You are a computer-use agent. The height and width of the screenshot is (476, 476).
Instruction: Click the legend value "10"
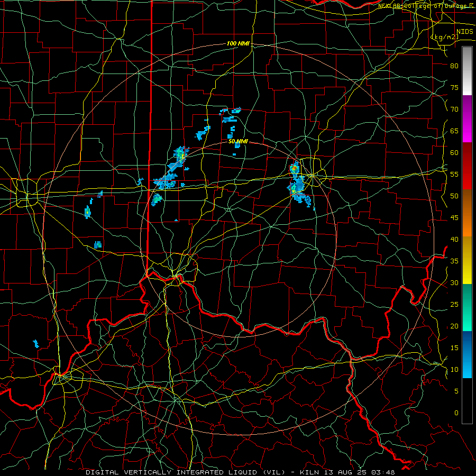[x=454, y=370]
